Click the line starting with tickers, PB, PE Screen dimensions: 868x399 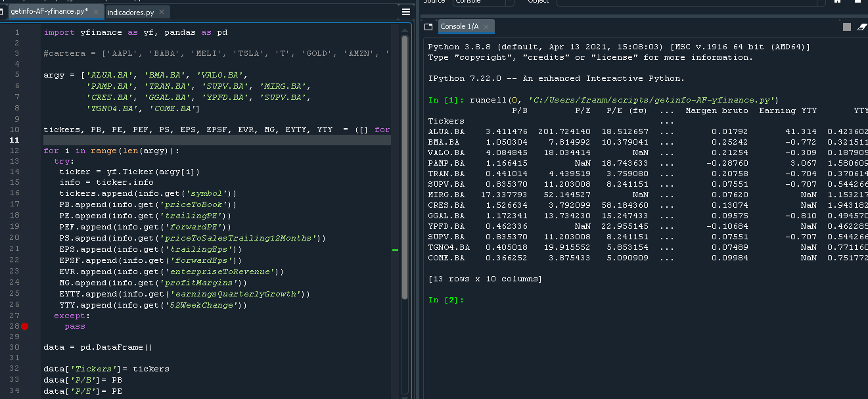pos(217,130)
